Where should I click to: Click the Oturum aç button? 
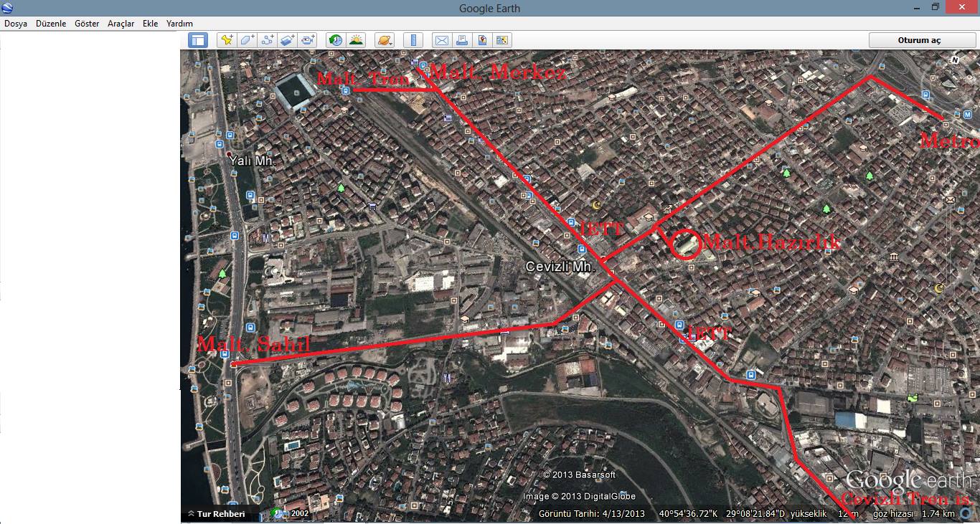(919, 40)
